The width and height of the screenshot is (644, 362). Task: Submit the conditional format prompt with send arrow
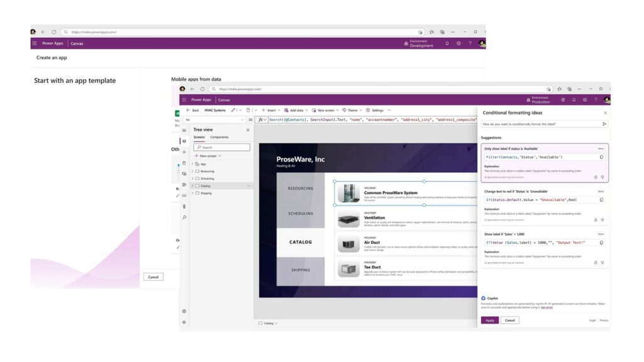click(x=604, y=124)
